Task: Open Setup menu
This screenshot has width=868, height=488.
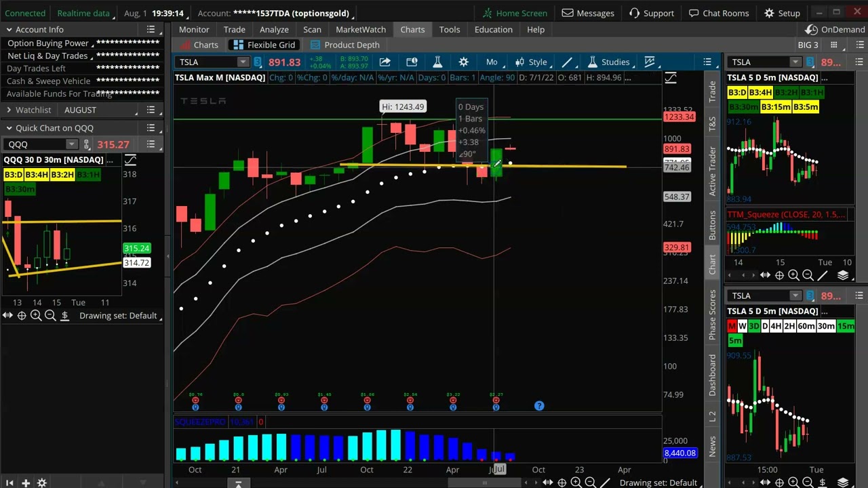Action: (x=782, y=13)
